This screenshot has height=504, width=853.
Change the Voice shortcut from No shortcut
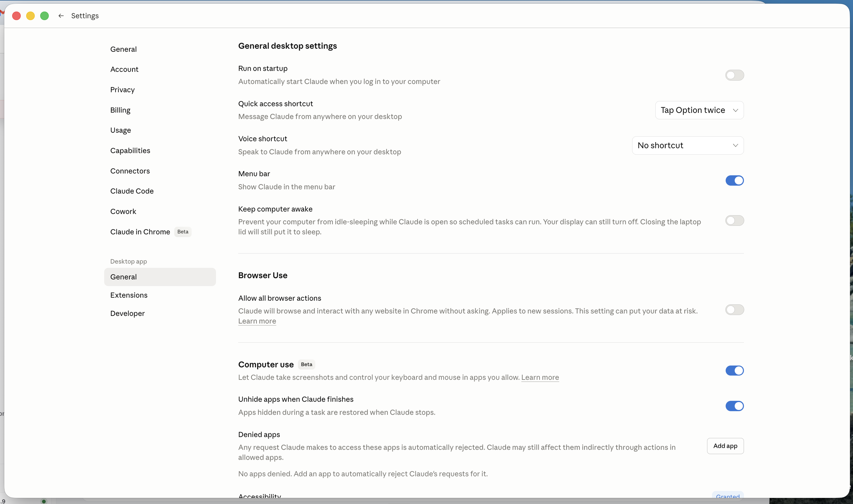[688, 145]
